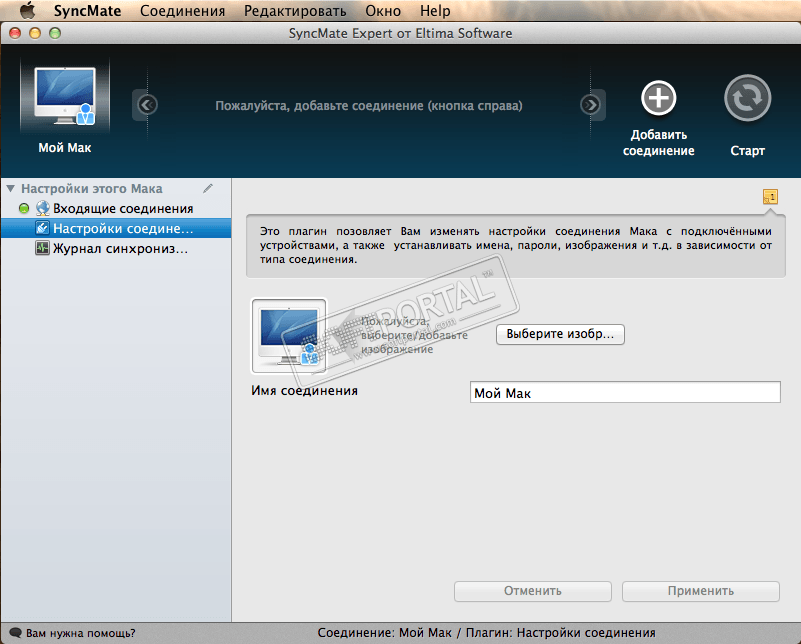Click the Журнал синхронизации graph icon

pos(42,248)
